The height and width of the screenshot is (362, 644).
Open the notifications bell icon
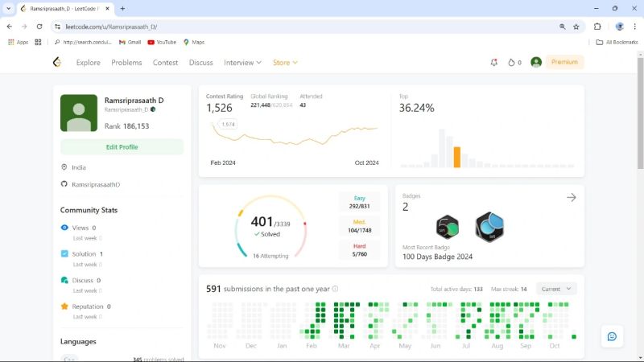(493, 63)
